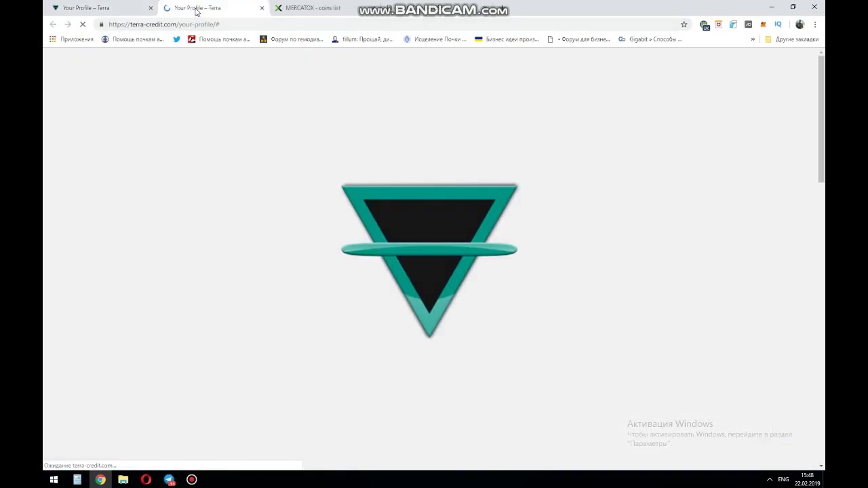The image size is (868, 488).
Task: Open the UK globe extension
Action: 705,25
